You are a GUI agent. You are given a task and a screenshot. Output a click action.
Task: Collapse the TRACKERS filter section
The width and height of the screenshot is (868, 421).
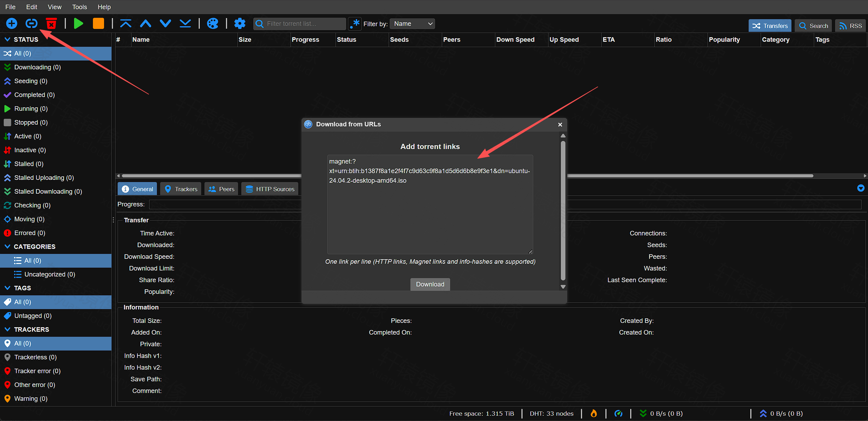coord(7,329)
